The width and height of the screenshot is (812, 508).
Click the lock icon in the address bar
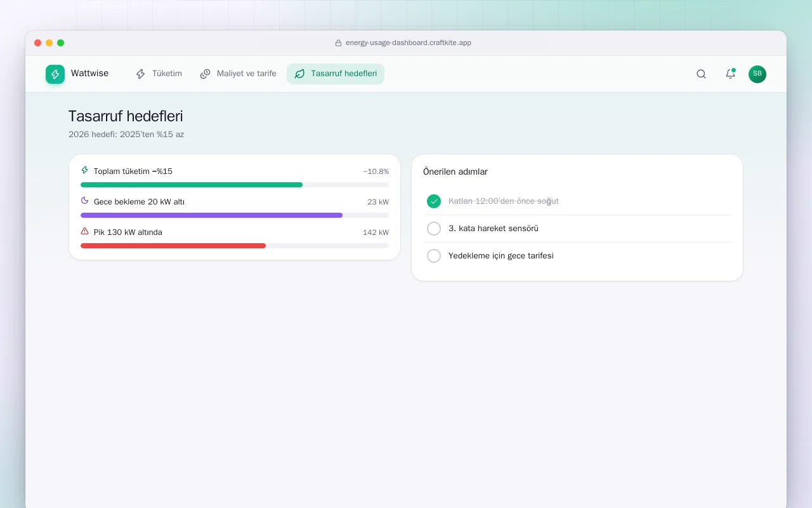[339, 43]
